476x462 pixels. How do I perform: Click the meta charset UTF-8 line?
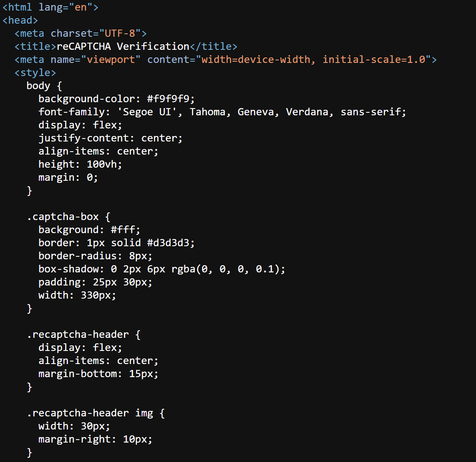pos(80,33)
